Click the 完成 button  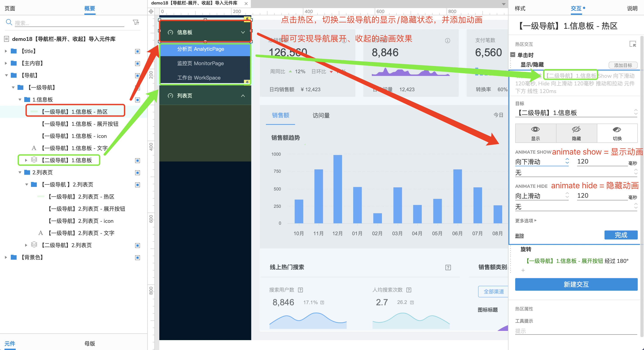[621, 235]
